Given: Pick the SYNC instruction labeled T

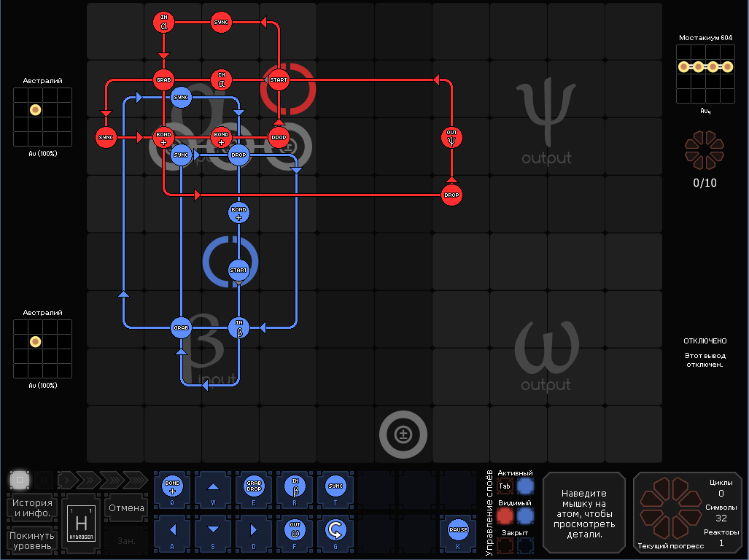Looking at the screenshot, I should coord(335,489).
